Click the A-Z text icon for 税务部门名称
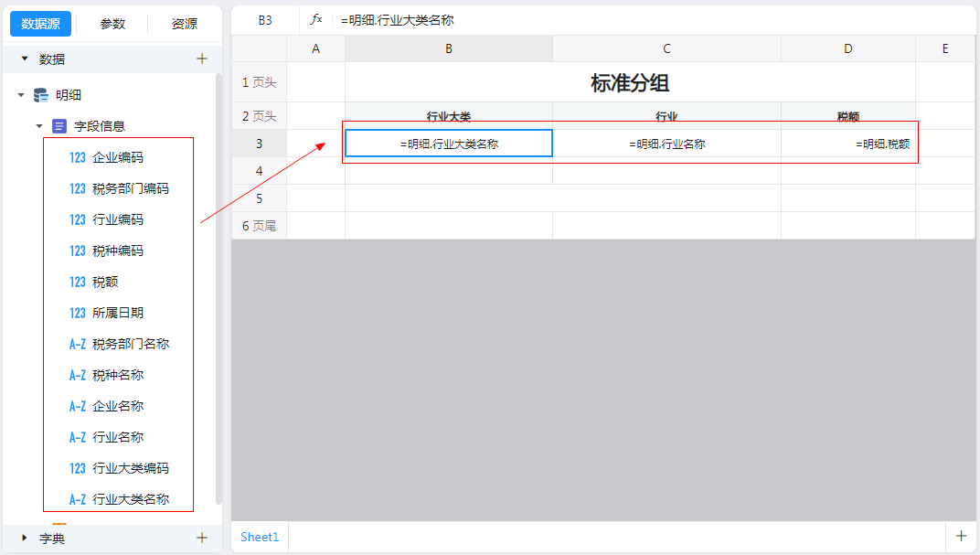 (78, 344)
